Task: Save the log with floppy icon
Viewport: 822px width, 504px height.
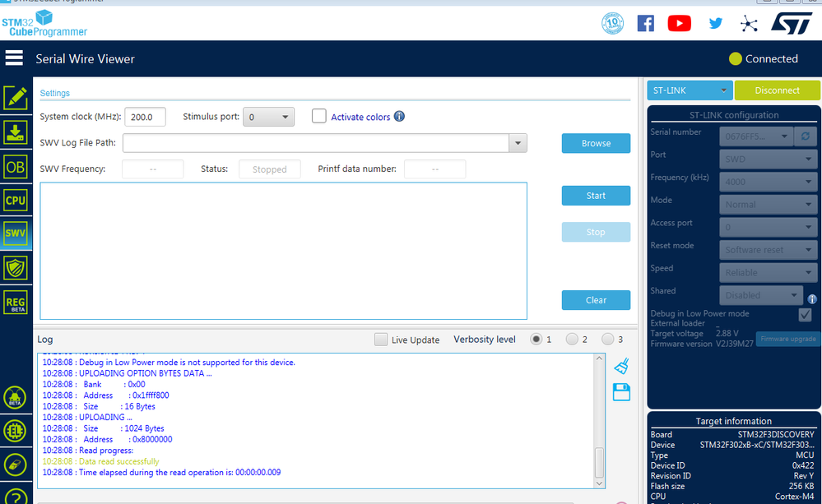Action: point(621,392)
